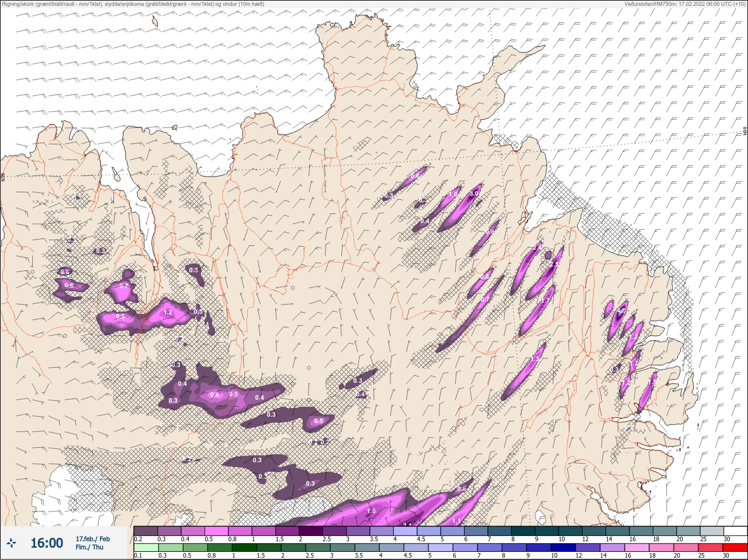Image resolution: width=748 pixels, height=560 pixels.
Task: Pick the red swatch above 30 in lower legend
Action: point(735,548)
